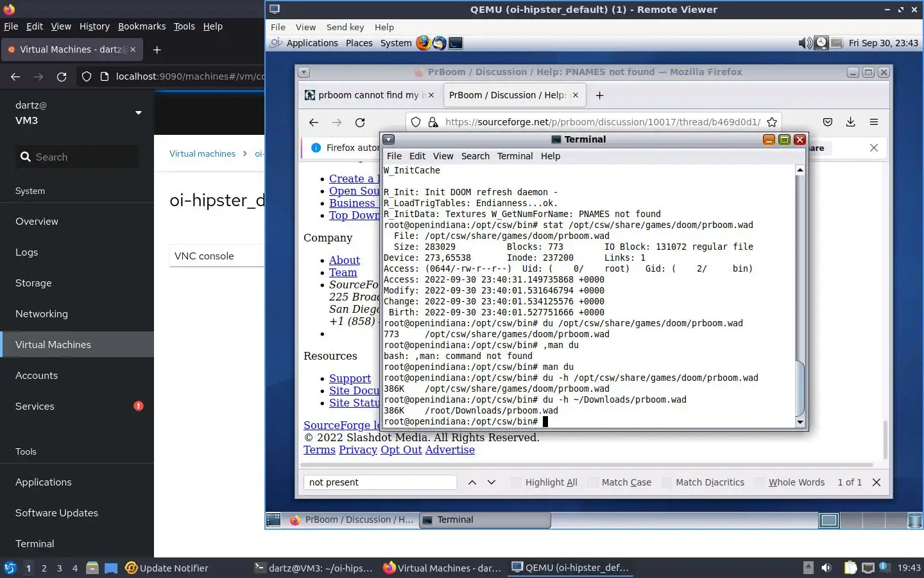This screenshot has height=578, width=924.
Task: Click the padlock site info icon
Action: 433,122
